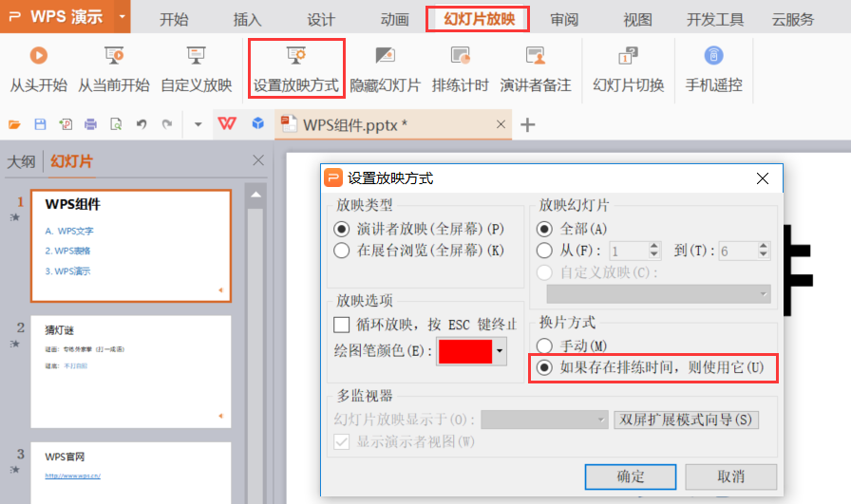The width and height of the screenshot is (851, 504).
Task: Select slide 2 thumbnail 猜灯谜
Action: (x=131, y=372)
